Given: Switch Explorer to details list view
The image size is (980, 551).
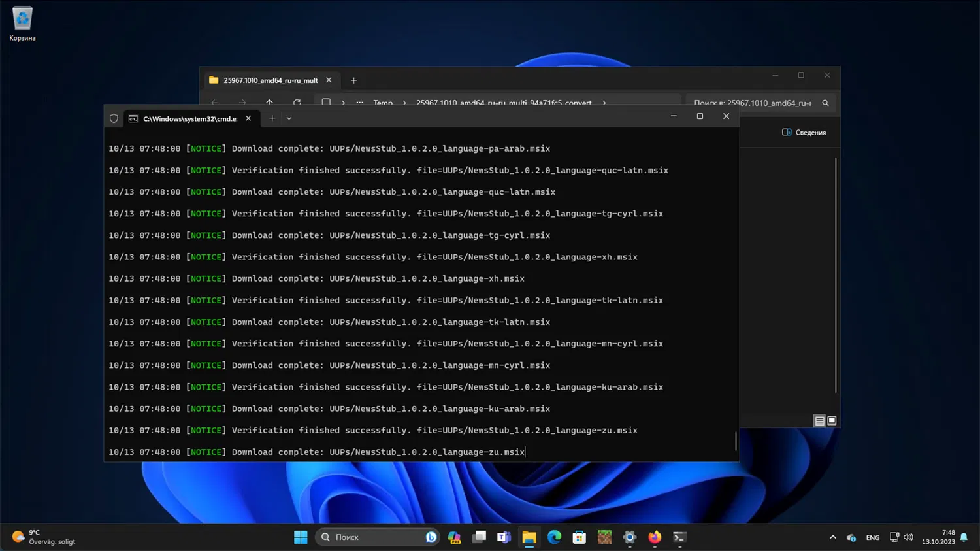Looking at the screenshot, I should (x=819, y=421).
